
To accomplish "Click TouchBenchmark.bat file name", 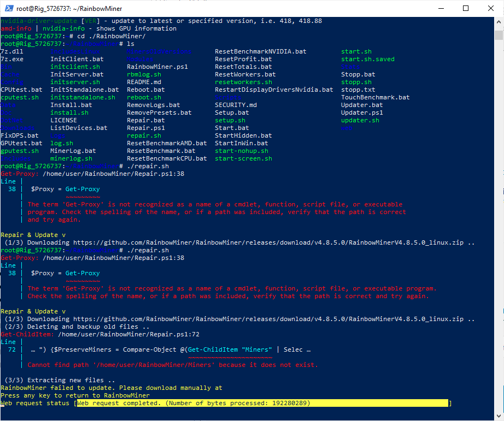I will tap(376, 97).
